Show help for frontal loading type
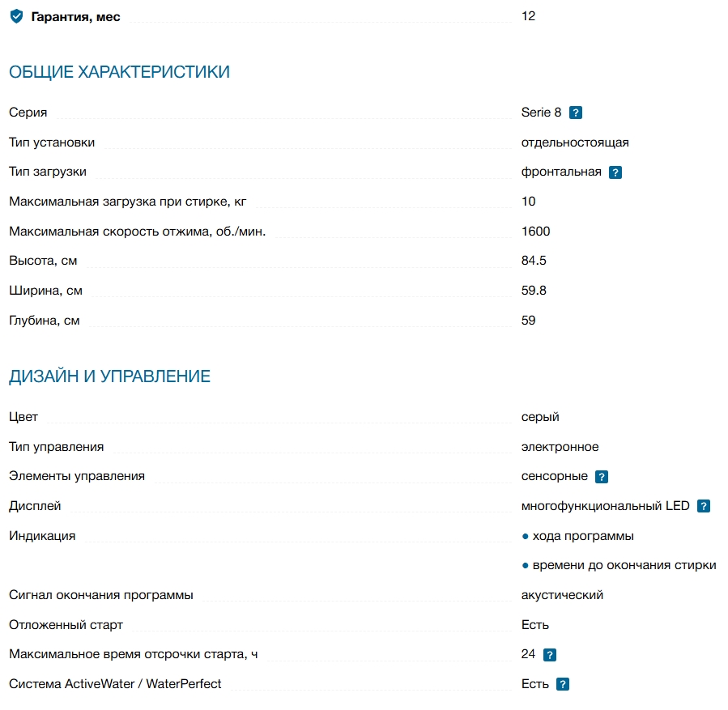This screenshot has height=710, width=728. (615, 172)
